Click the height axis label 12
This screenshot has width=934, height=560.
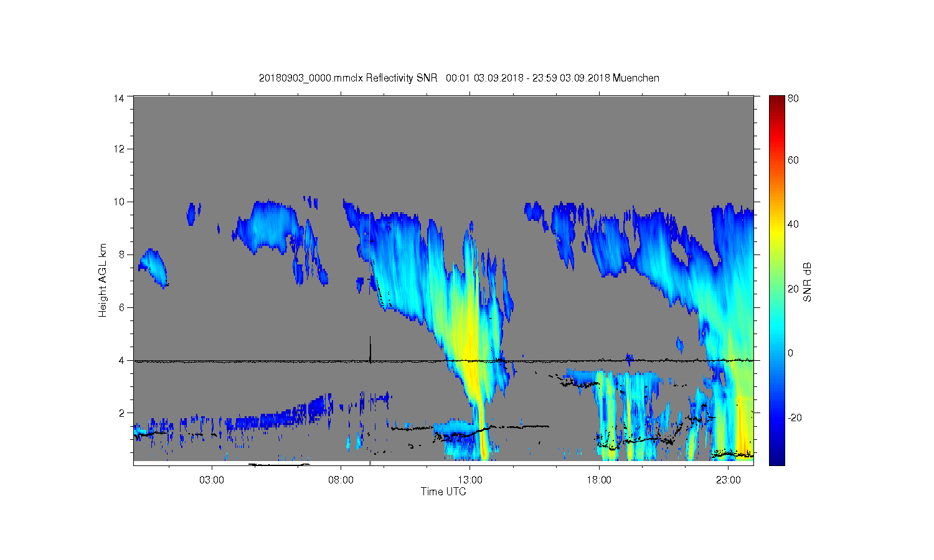[119, 149]
